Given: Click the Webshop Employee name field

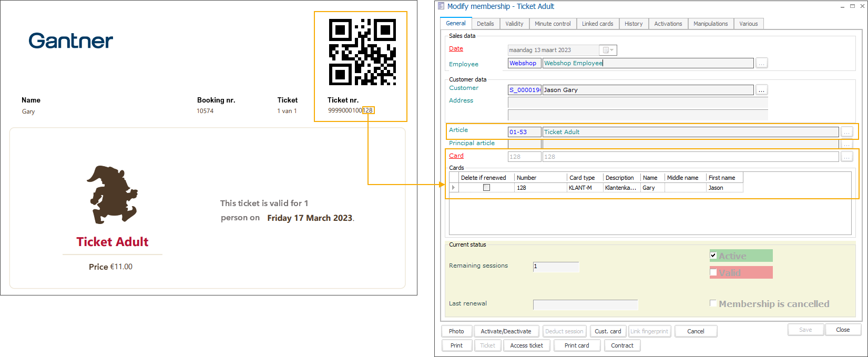Looking at the screenshot, I should point(648,63).
